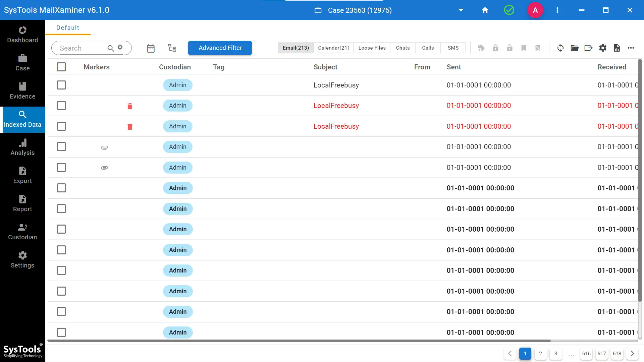
Task: Open the Dashboard sidebar item
Action: click(x=22, y=35)
